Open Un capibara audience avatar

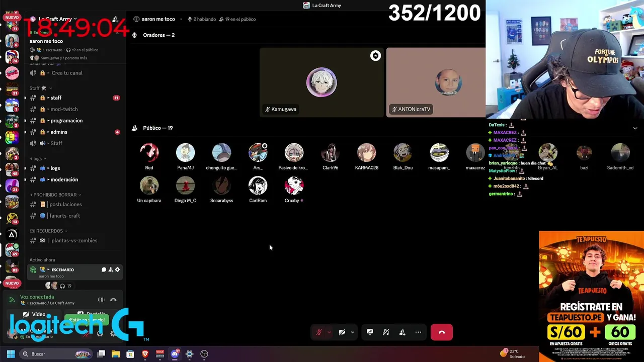tap(149, 186)
